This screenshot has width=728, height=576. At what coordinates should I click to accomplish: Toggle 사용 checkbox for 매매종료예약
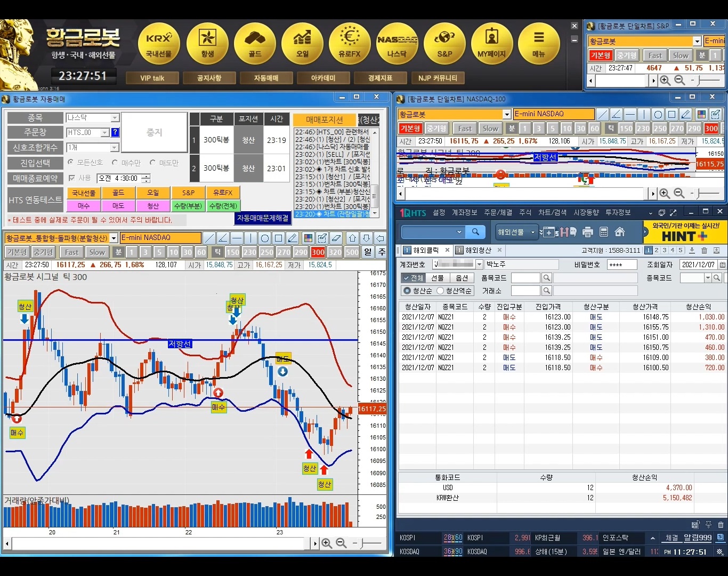[72, 178]
